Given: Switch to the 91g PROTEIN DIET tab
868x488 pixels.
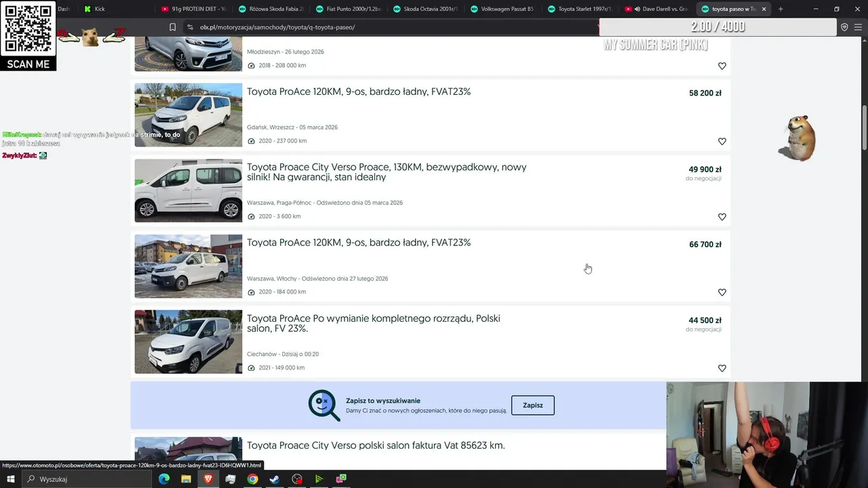Looking at the screenshot, I should click(193, 9).
